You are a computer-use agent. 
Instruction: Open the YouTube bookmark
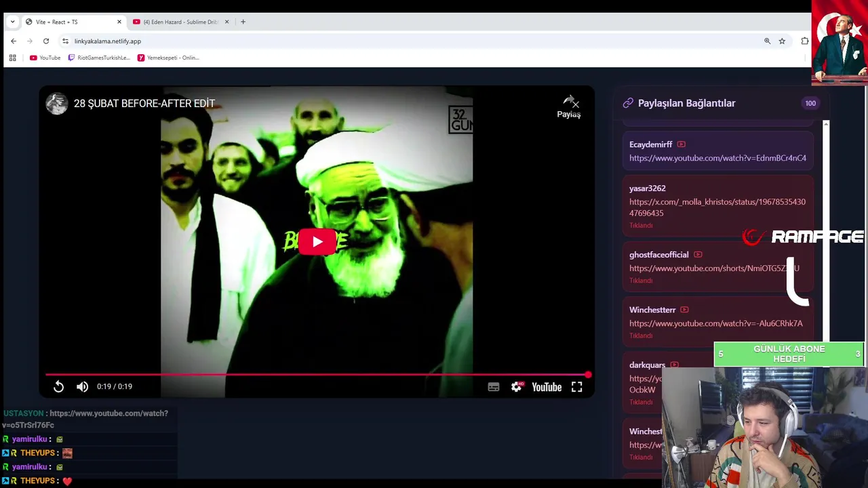tap(45, 58)
